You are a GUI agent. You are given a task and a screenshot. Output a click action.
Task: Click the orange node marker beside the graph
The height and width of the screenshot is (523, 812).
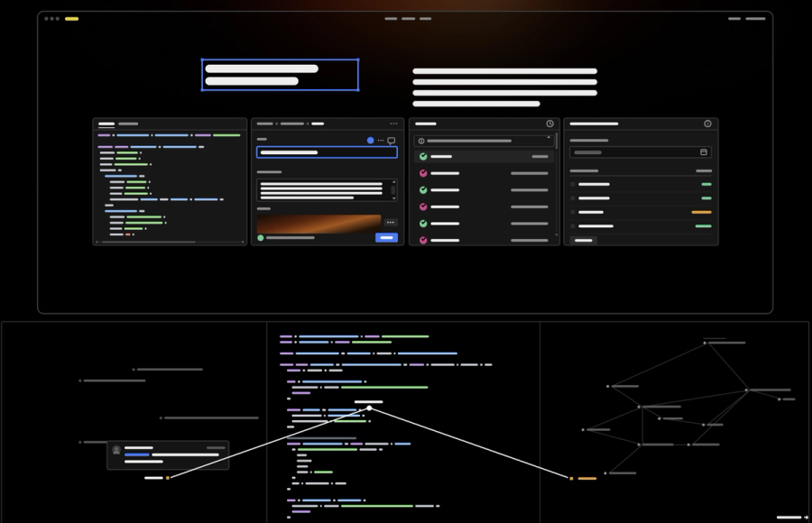pos(571,479)
